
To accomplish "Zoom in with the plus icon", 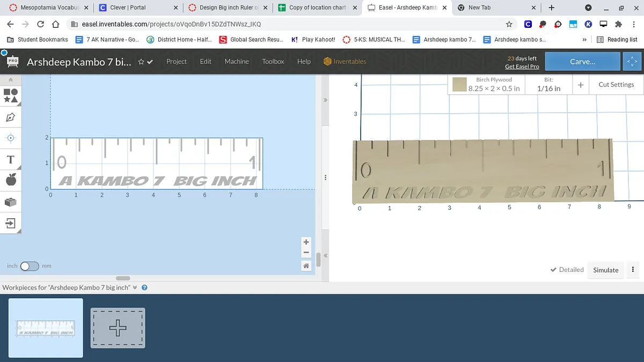I will pos(306,242).
